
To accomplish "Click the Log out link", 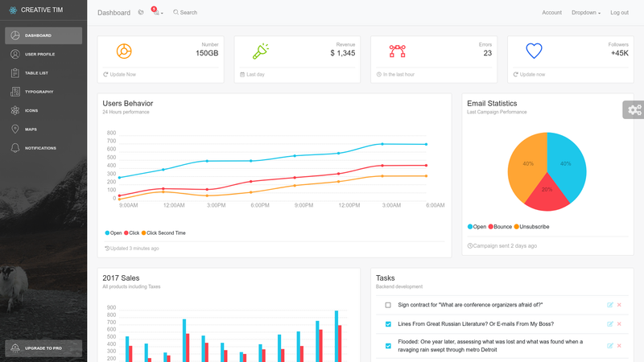I will pyautogui.click(x=619, y=13).
